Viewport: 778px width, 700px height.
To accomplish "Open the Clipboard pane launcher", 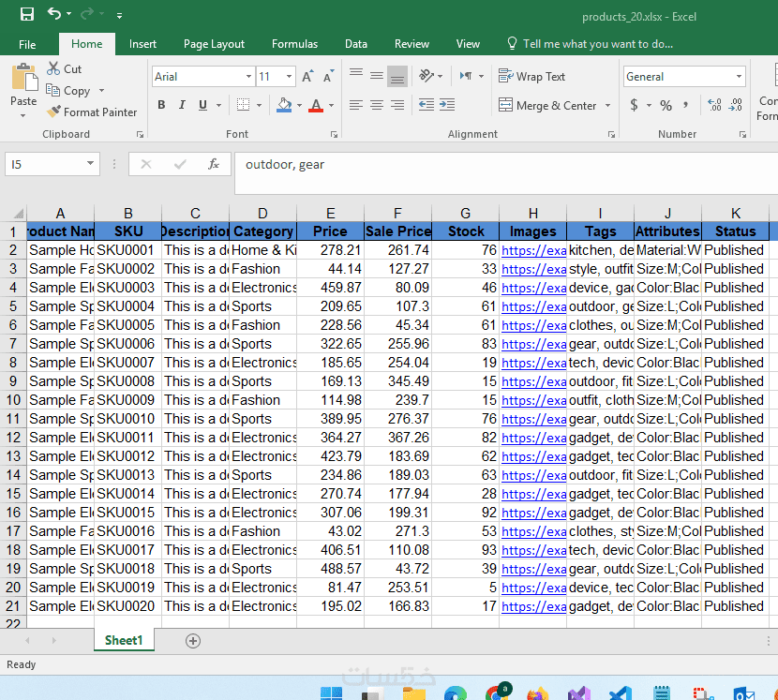I will (140, 134).
